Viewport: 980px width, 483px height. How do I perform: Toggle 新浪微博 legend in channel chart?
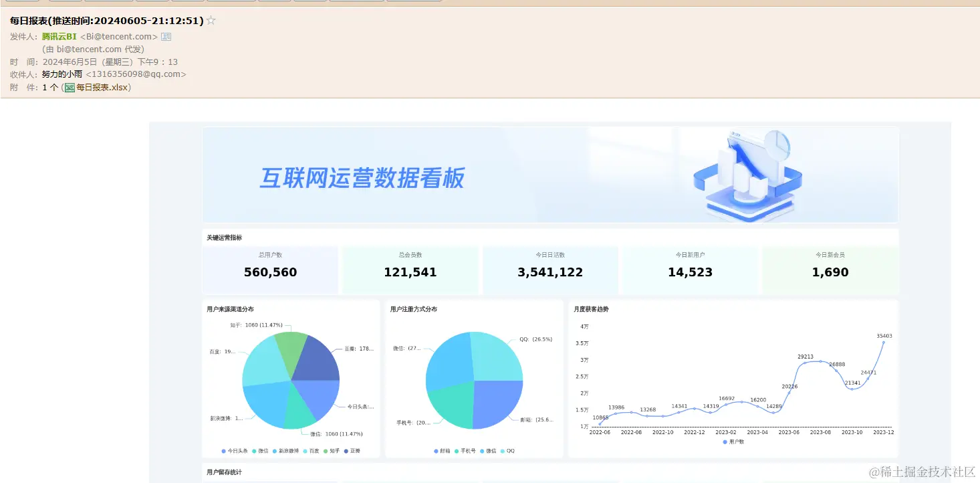[x=285, y=451]
